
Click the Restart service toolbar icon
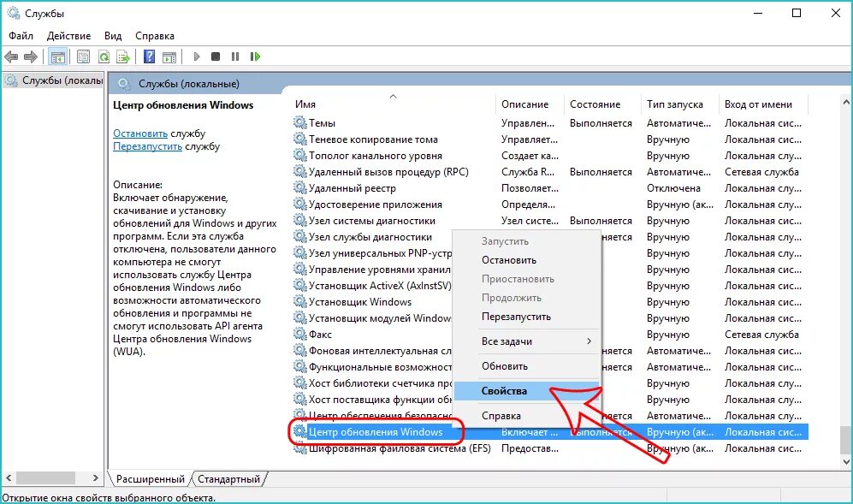pos(255,56)
